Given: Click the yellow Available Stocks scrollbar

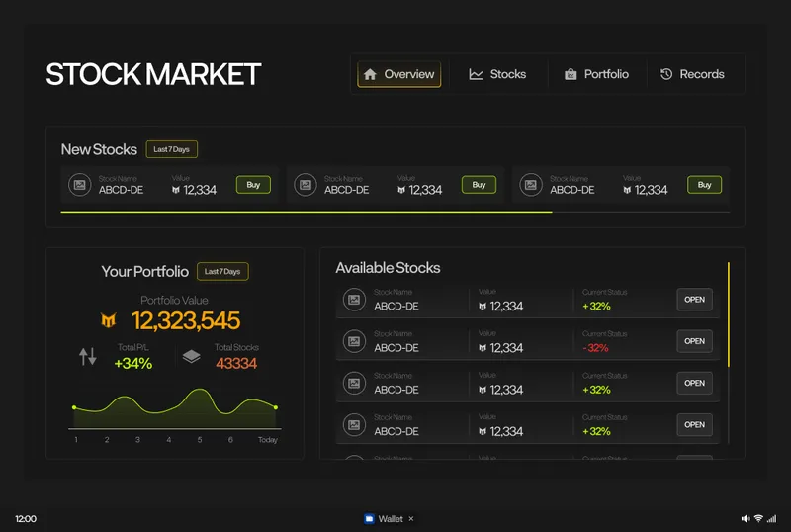Looking at the screenshot, I should coord(729,314).
